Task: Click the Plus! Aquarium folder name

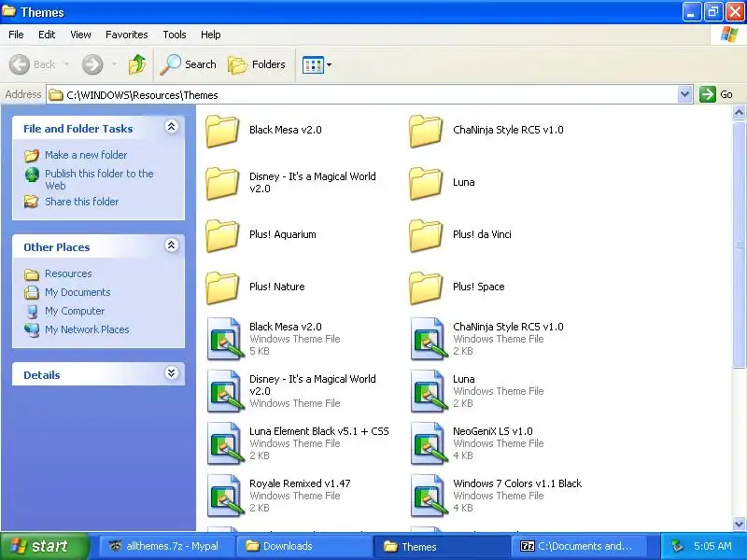Action: (283, 234)
